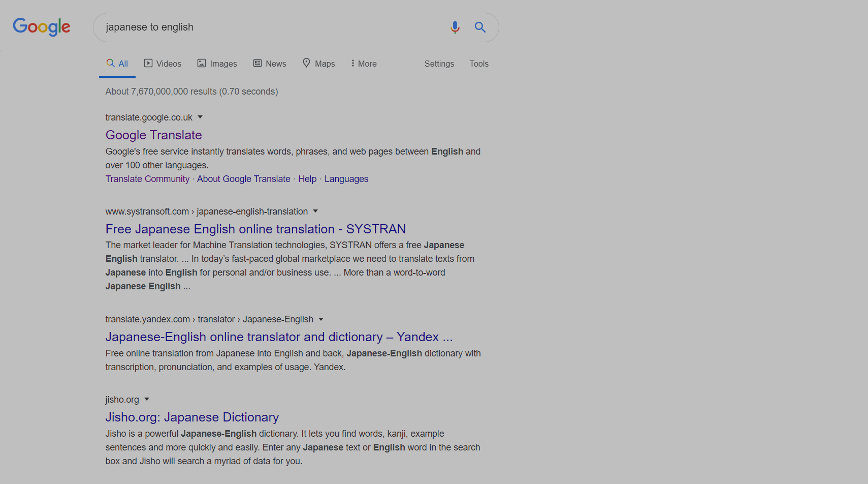The width and height of the screenshot is (868, 484).
Task: Open the search Tools
Action: (x=479, y=64)
